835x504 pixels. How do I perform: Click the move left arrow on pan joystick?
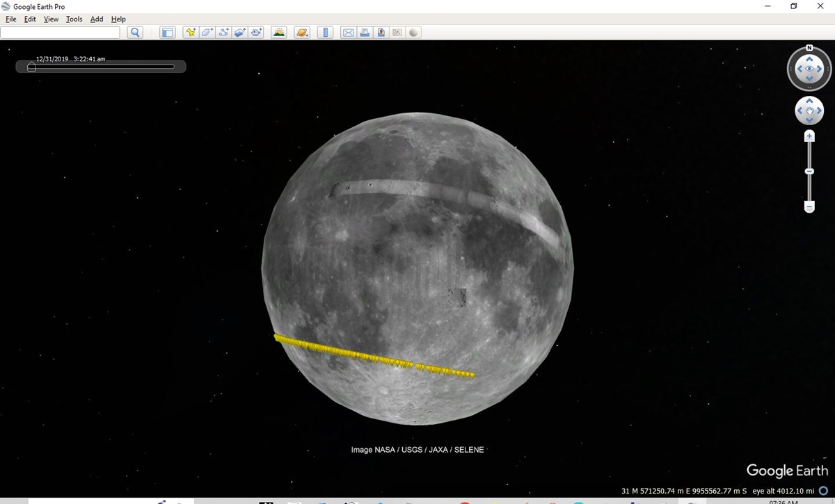[800, 111]
